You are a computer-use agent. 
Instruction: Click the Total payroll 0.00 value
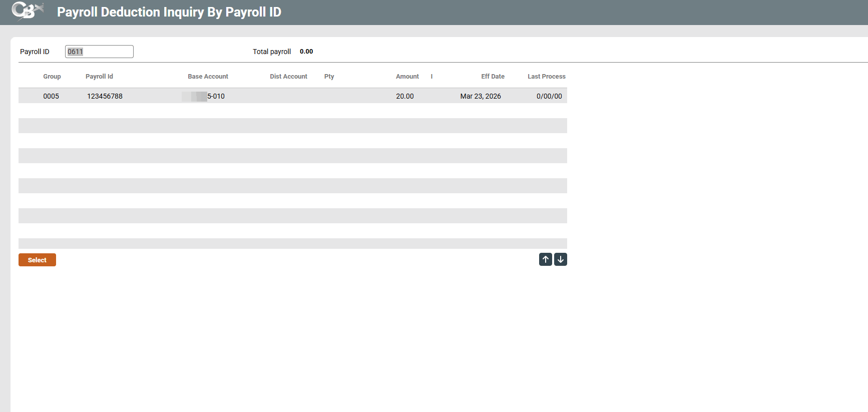306,52
